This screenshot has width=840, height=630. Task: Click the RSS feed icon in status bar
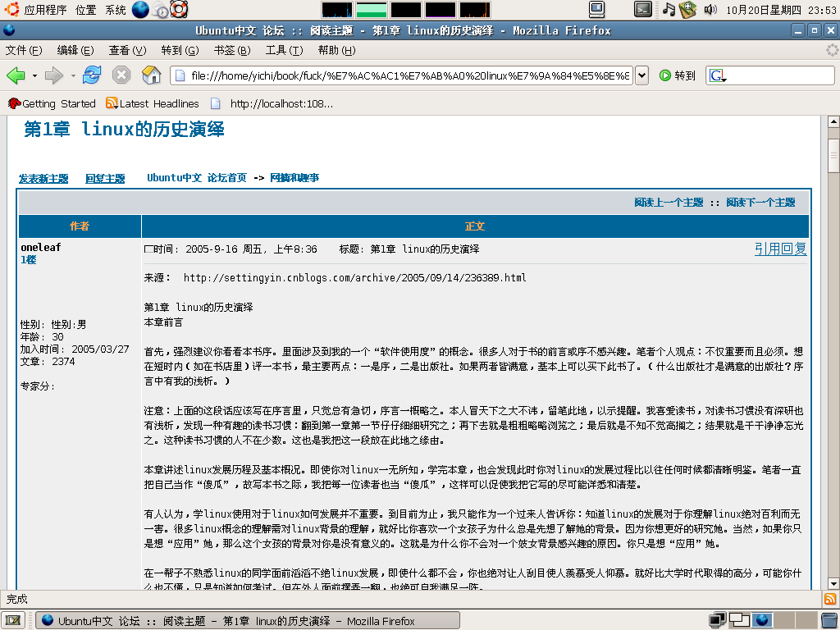(830, 599)
